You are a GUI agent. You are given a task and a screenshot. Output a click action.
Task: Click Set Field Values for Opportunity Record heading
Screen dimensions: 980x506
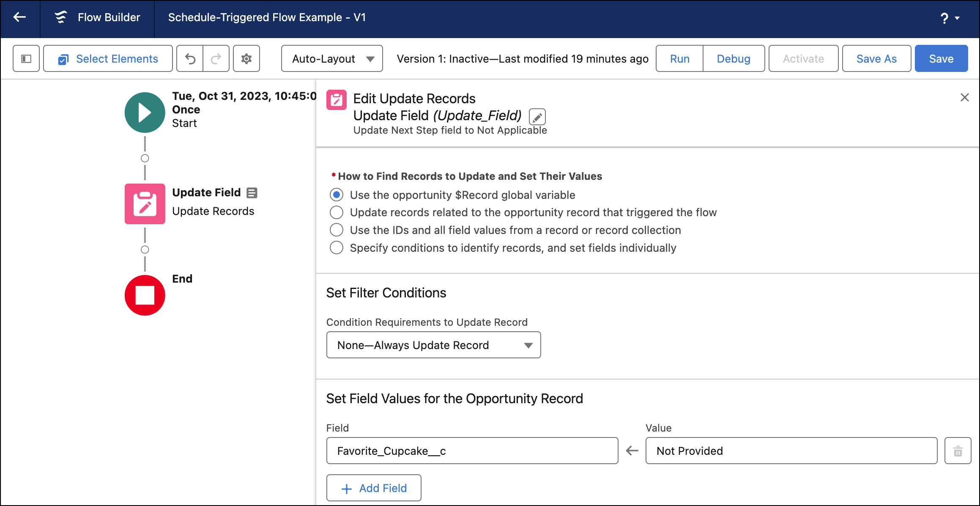tap(454, 399)
